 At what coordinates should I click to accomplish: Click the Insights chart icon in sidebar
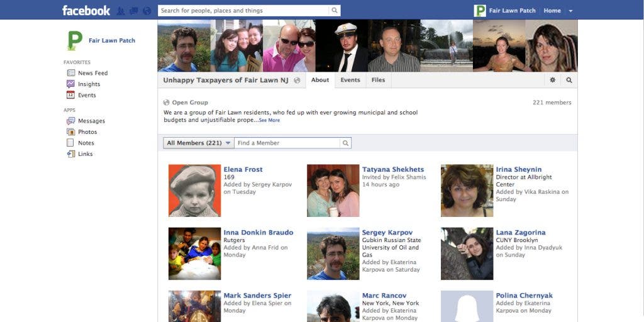71,84
